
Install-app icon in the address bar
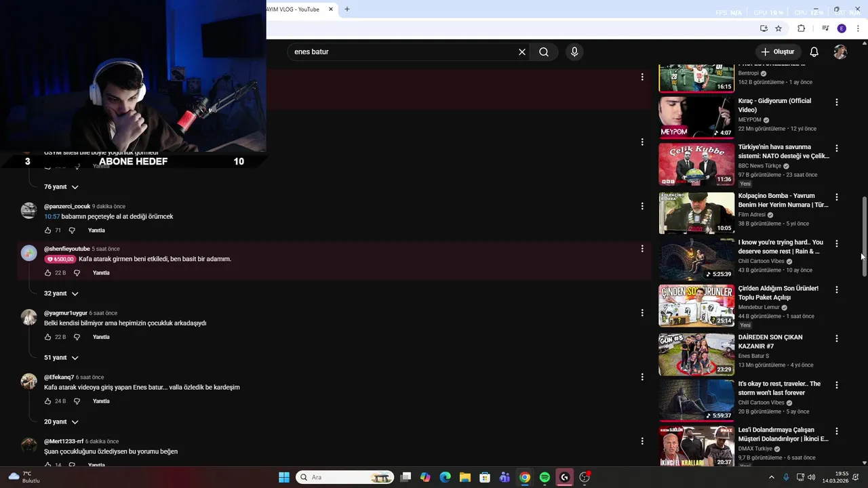tap(764, 28)
